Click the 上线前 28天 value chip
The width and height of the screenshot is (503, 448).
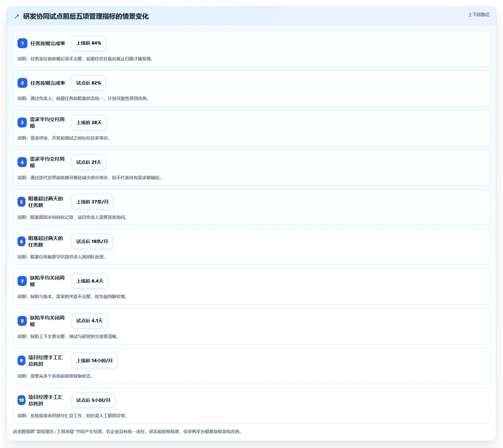(89, 122)
